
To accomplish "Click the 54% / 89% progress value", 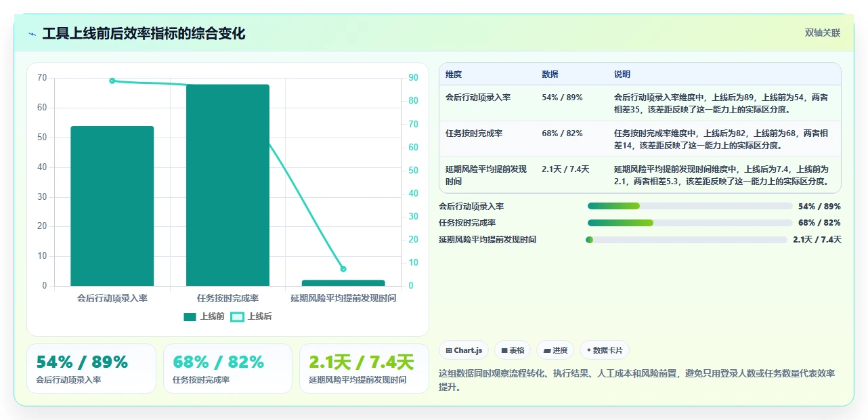I will (x=819, y=207).
